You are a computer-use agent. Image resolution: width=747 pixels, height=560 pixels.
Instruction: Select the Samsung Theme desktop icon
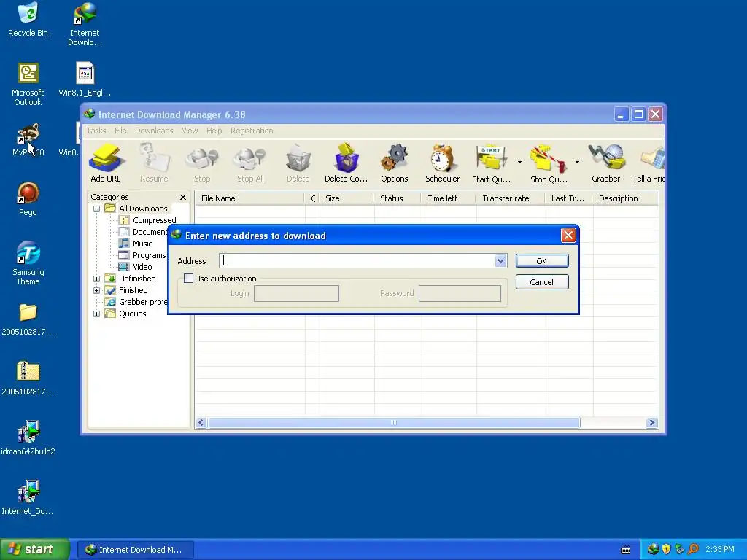coord(28,262)
